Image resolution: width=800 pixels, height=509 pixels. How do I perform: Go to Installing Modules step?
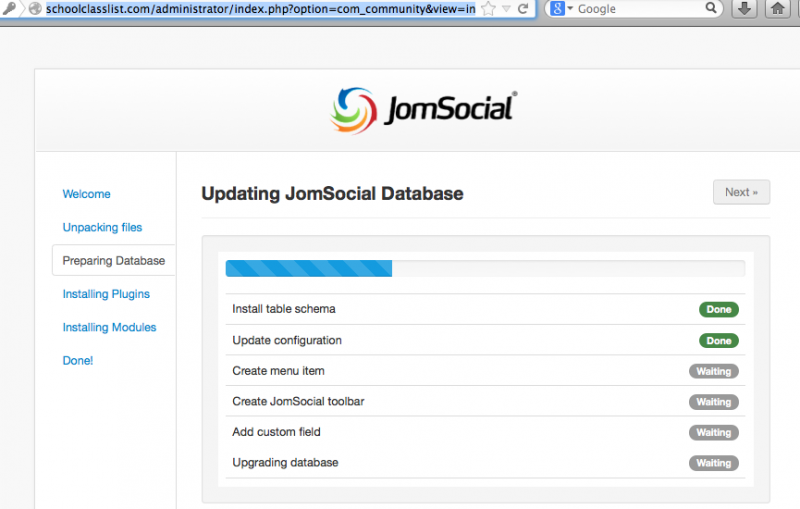[x=109, y=327]
